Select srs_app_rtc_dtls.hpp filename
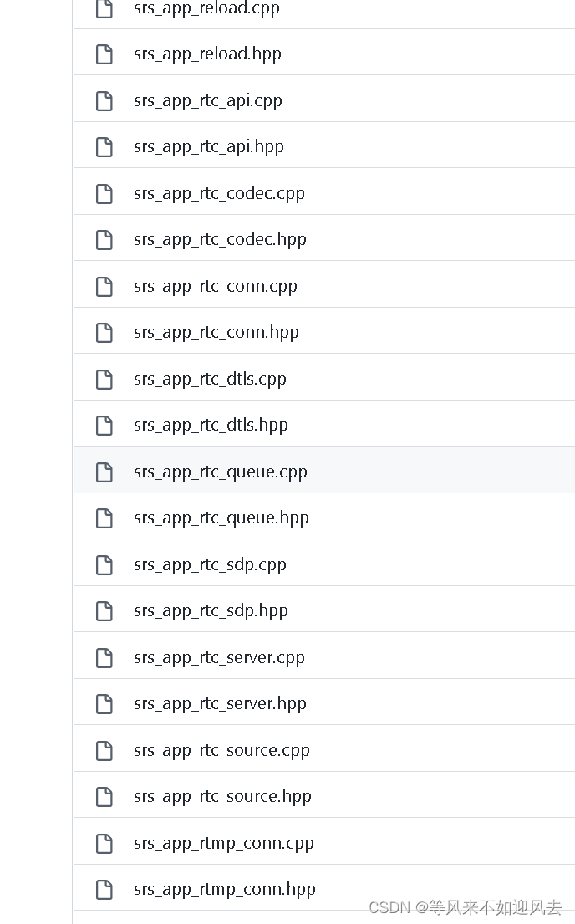 [x=211, y=425]
